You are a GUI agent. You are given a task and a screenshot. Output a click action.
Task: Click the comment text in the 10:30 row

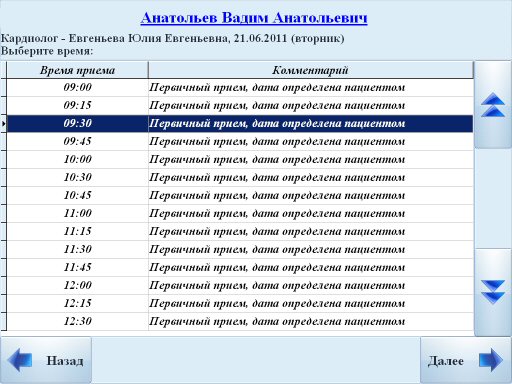277,178
